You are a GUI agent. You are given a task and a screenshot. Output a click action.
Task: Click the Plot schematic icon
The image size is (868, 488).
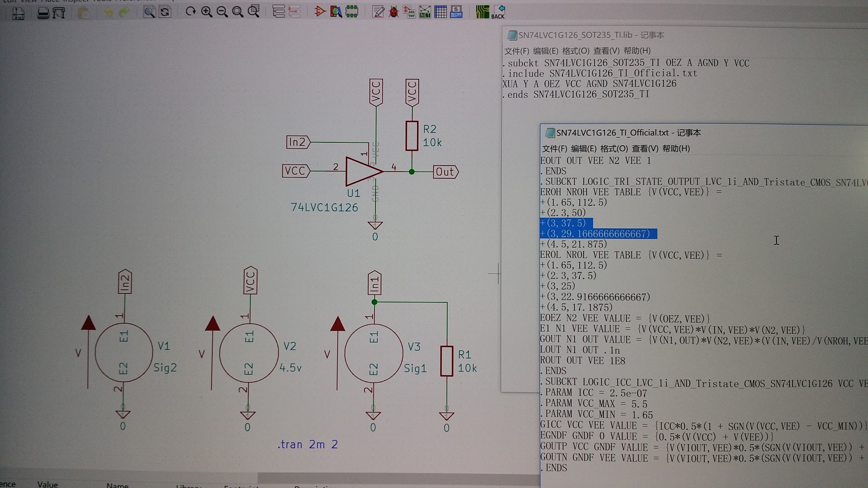[59, 13]
